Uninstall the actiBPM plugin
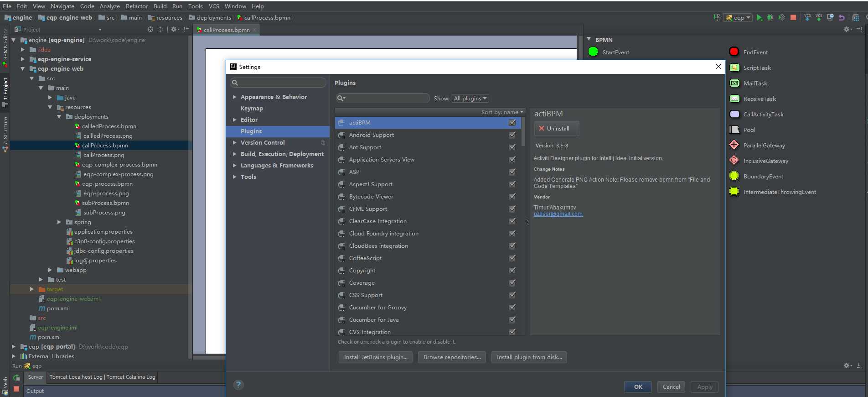Viewport: 868px width, 397px height. pos(557,128)
